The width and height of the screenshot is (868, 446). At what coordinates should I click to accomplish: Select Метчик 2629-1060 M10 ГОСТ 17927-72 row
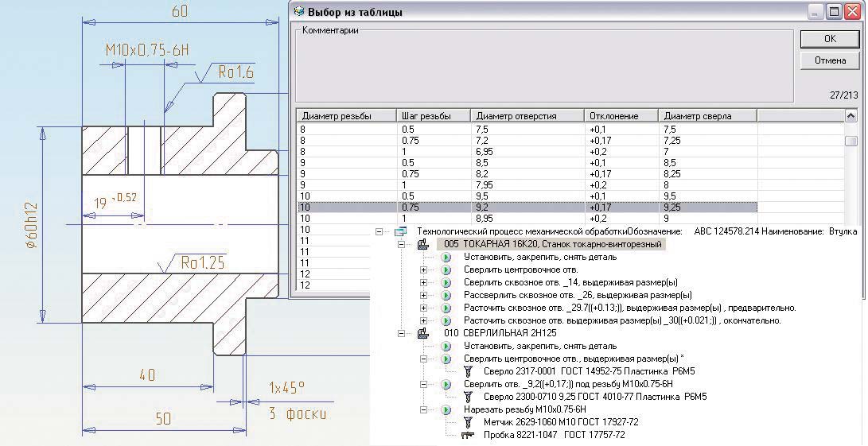point(562,422)
